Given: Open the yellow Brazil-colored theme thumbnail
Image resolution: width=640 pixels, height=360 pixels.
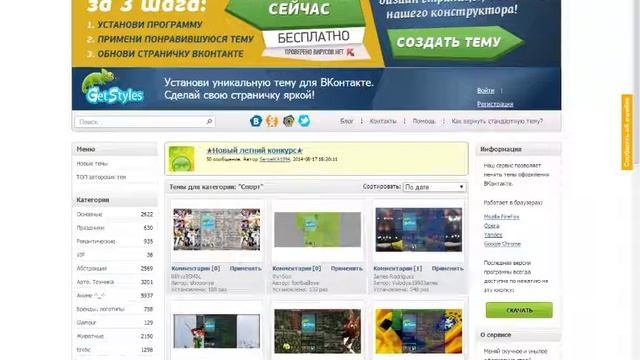Looking at the screenshot, I should [419, 331].
